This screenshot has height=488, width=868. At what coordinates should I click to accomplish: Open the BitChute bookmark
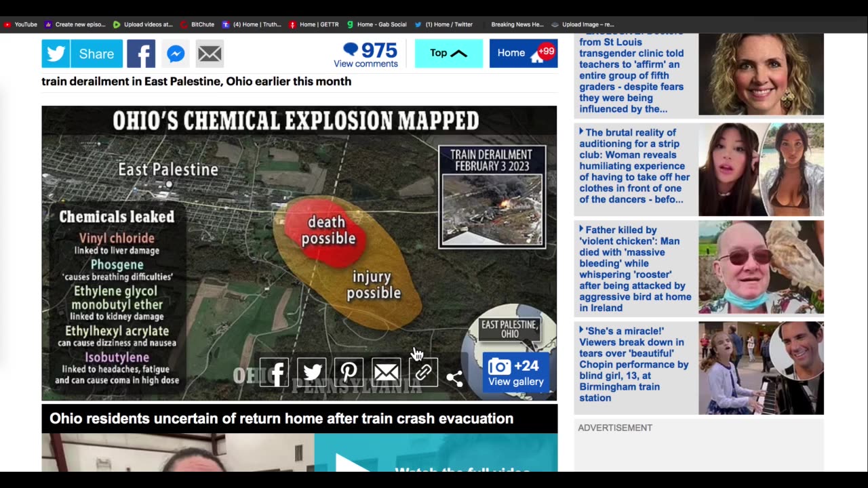tap(197, 24)
